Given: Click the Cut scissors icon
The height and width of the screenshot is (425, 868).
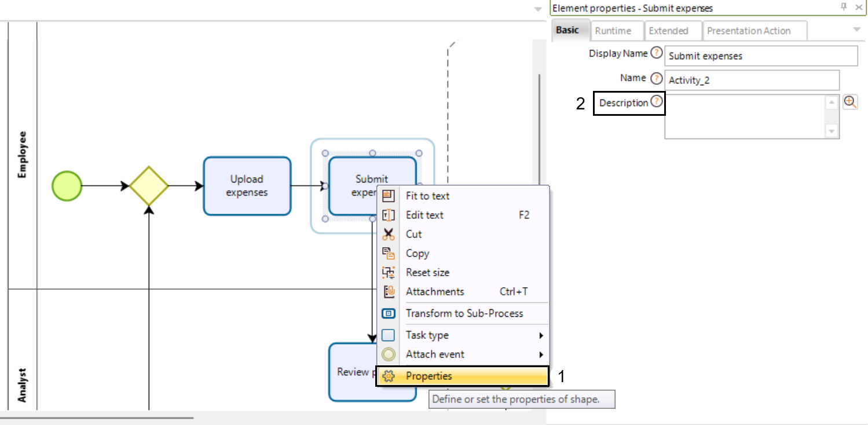Looking at the screenshot, I should [x=389, y=234].
